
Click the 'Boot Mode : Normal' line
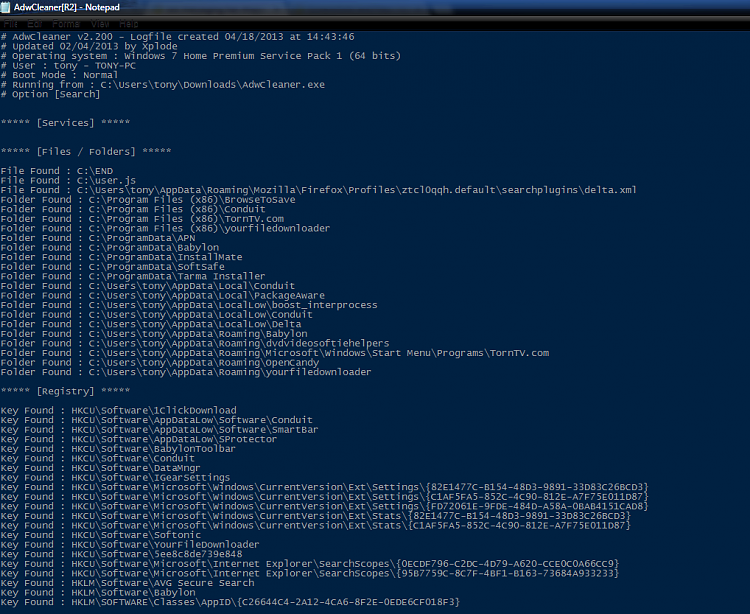(59, 75)
